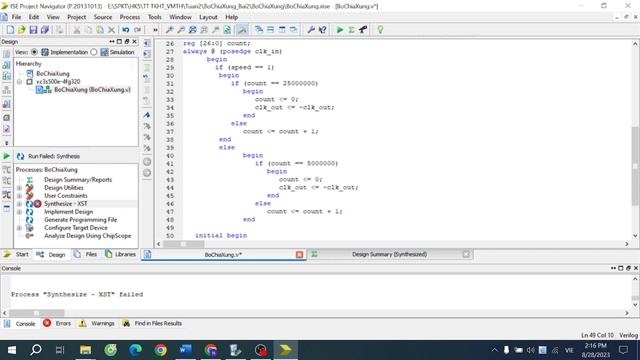Screen dimensions: 640x360
Task: Open the File menu
Action: click(16, 17)
